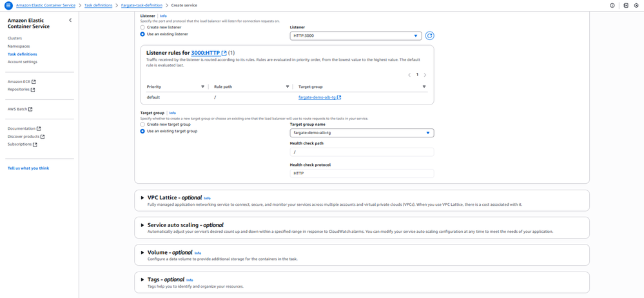Open Documentation external link
This screenshot has height=298, width=644.
[x=24, y=128]
